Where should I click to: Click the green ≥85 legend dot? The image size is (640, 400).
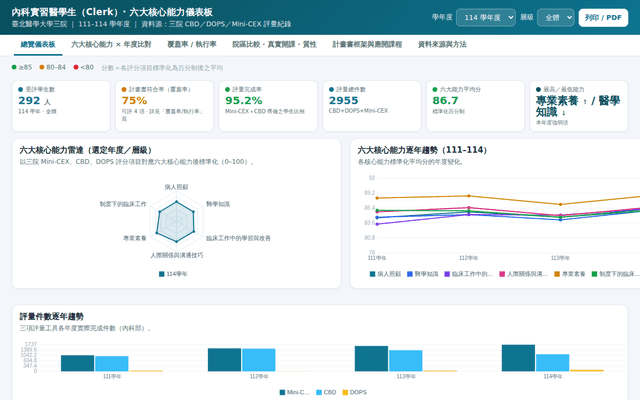14,67
